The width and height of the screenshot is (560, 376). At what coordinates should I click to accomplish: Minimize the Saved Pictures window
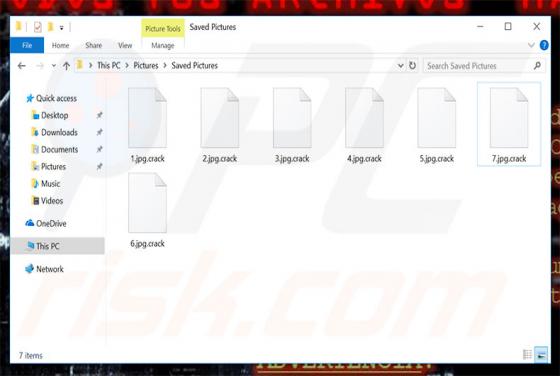click(x=480, y=26)
